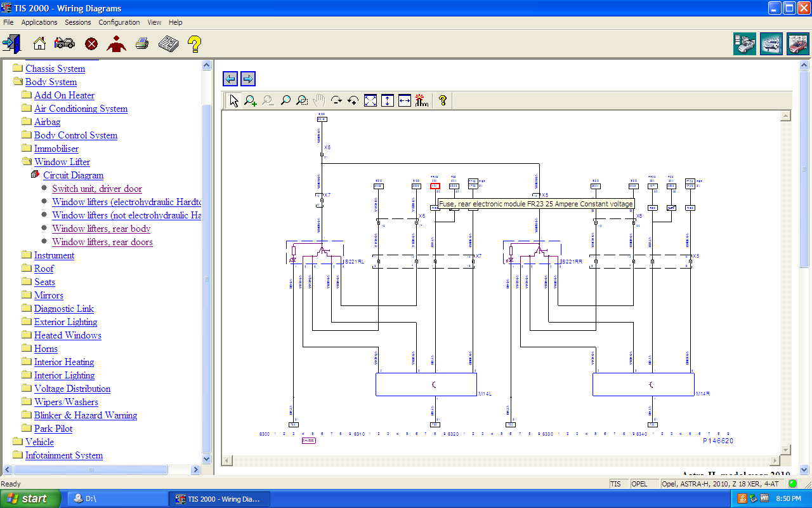Viewport: 812px width, 508px height.
Task: Expand the Exterior Lighting folder icon
Action: click(27, 321)
